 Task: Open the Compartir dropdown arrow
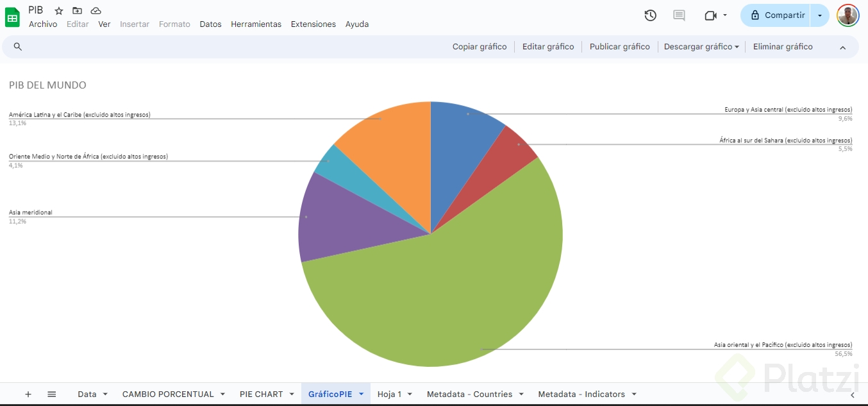tap(820, 15)
